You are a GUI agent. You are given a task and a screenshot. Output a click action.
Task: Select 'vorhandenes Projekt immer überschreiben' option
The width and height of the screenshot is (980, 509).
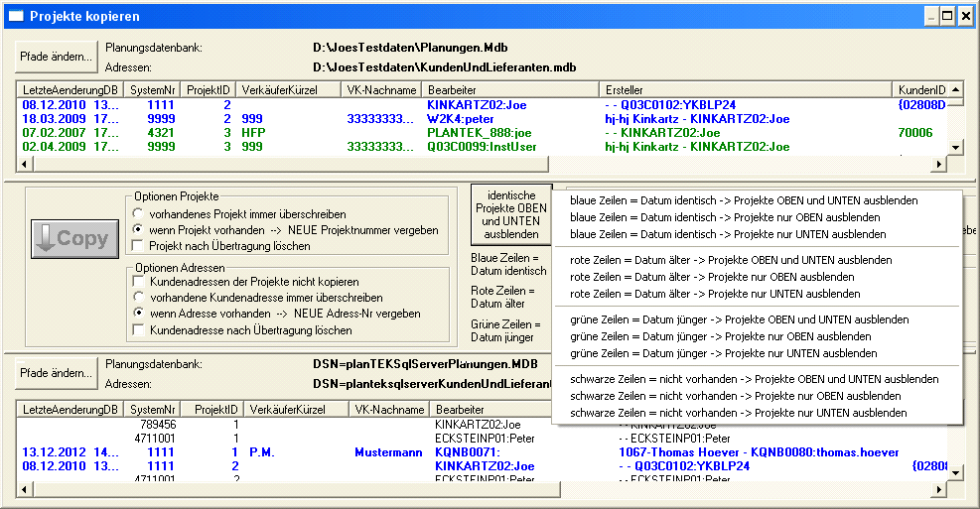pos(139,213)
